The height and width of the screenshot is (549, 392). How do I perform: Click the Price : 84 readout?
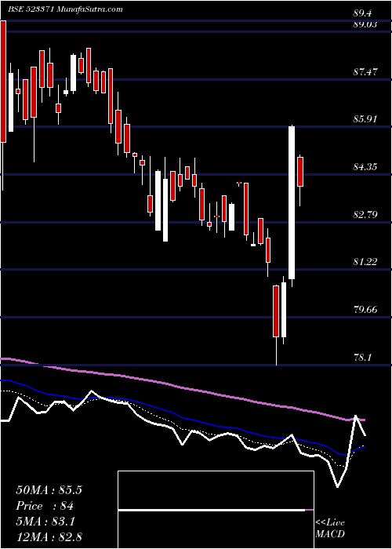pos(45,506)
